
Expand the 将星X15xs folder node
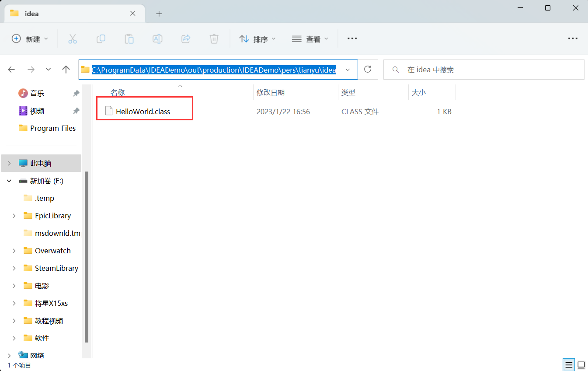click(14, 303)
